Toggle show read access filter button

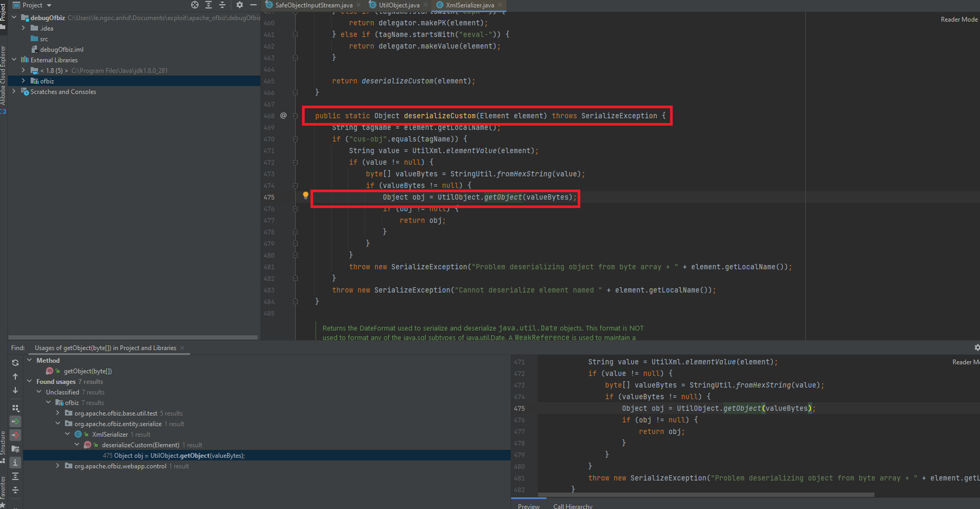15,421
